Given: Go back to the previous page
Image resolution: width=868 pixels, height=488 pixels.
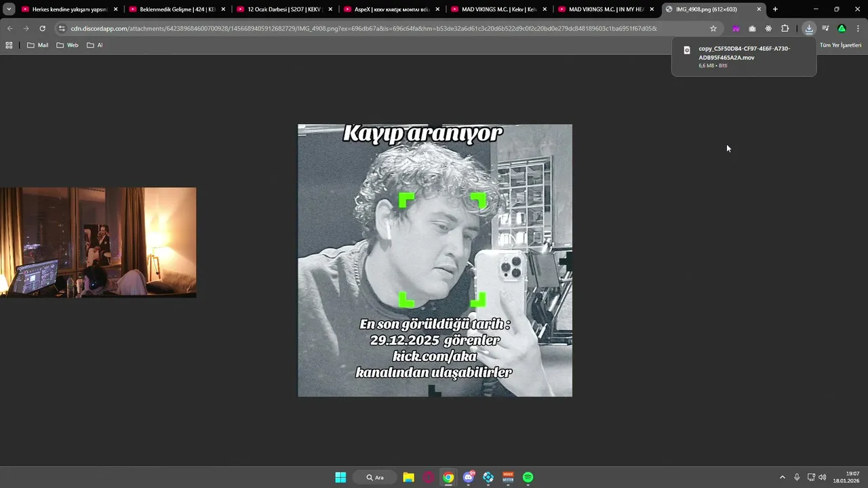Looking at the screenshot, I should 10,28.
